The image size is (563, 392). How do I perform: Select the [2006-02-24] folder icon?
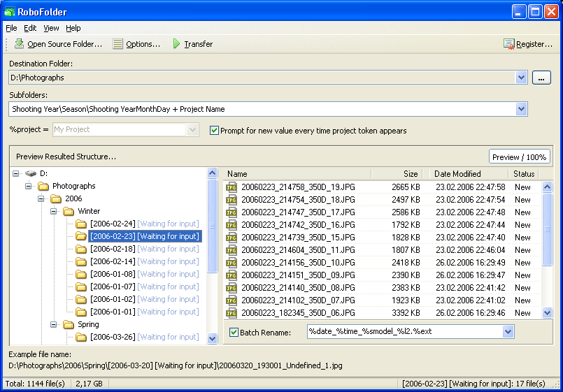click(x=81, y=224)
